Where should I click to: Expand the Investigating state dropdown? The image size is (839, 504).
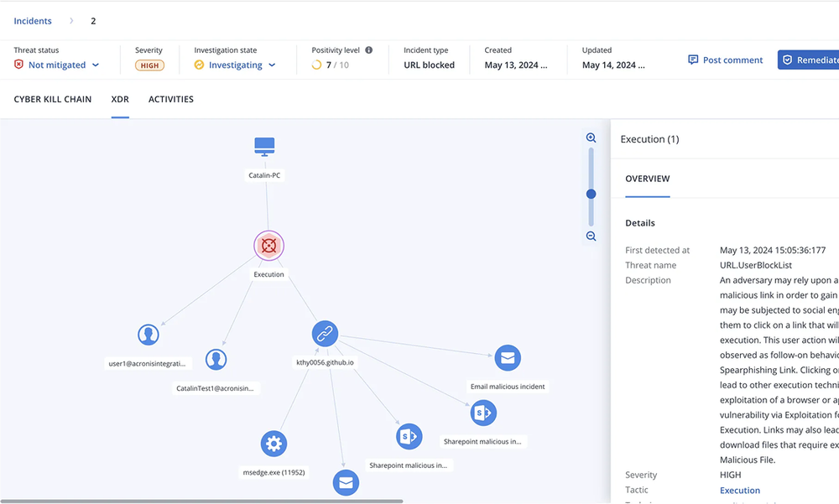[235, 65]
